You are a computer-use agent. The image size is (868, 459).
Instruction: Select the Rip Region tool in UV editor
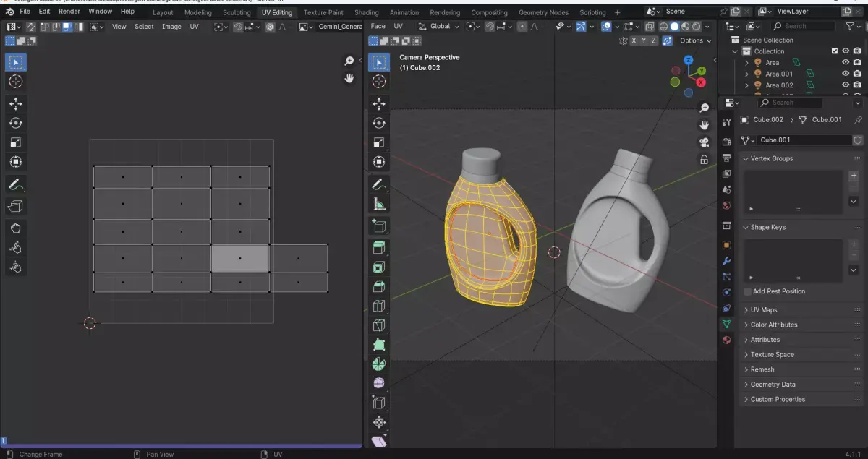[x=16, y=207]
